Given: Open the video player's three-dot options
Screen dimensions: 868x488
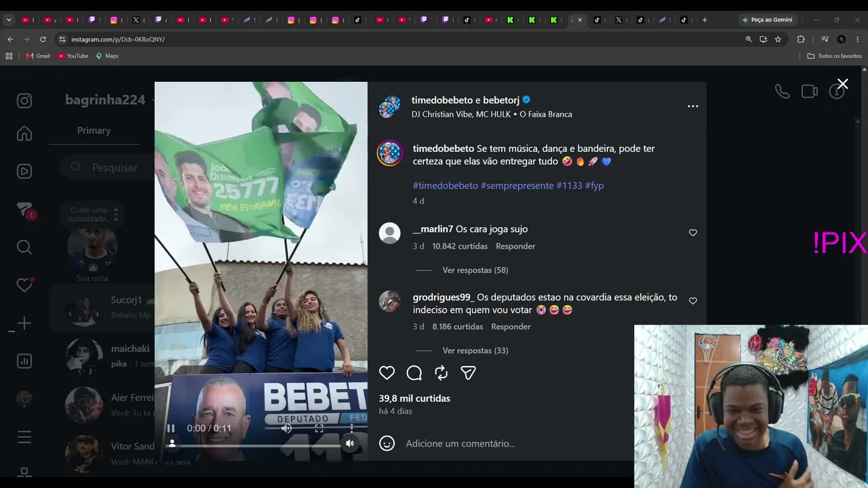Looking at the screenshot, I should (351, 428).
